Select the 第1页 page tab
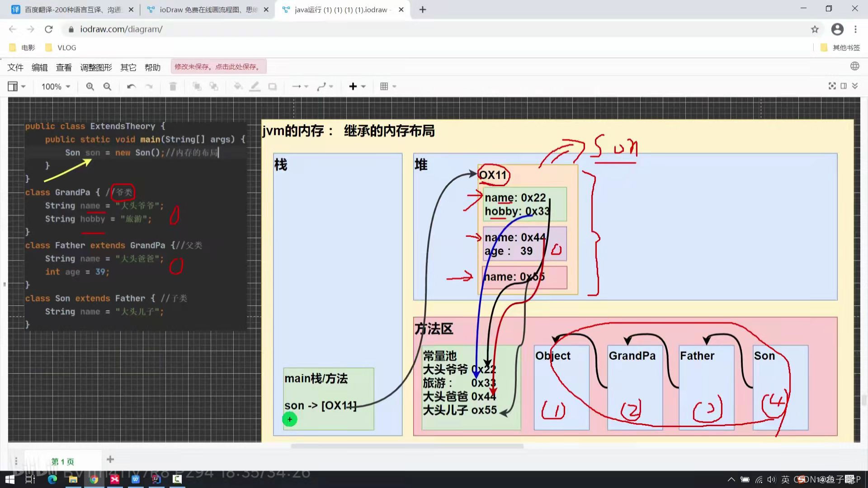868x488 pixels. (62, 461)
